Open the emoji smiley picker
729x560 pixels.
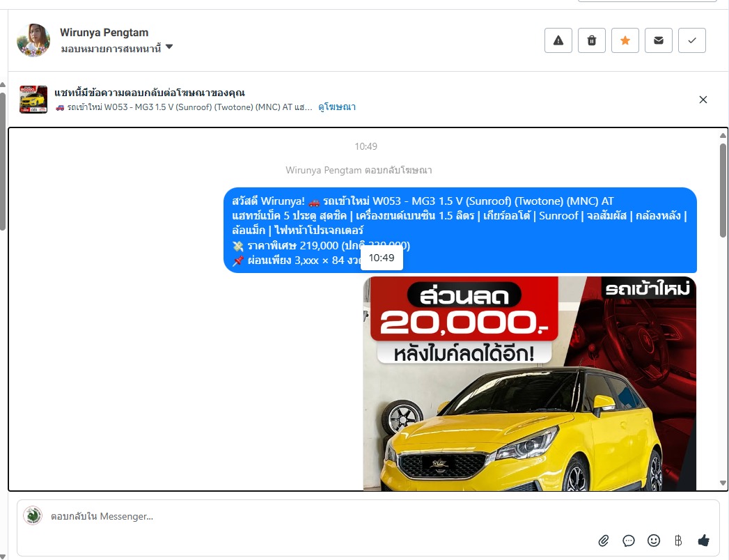[x=653, y=540]
